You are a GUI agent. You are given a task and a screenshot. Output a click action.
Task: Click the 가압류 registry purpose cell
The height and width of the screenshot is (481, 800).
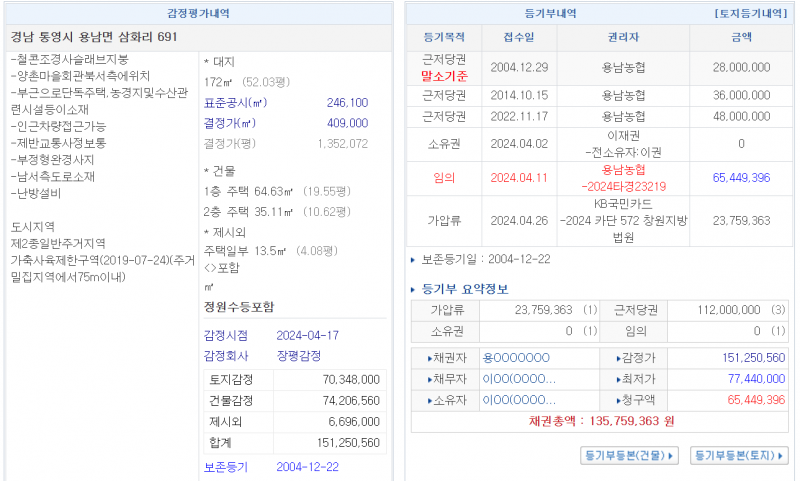tap(444, 221)
